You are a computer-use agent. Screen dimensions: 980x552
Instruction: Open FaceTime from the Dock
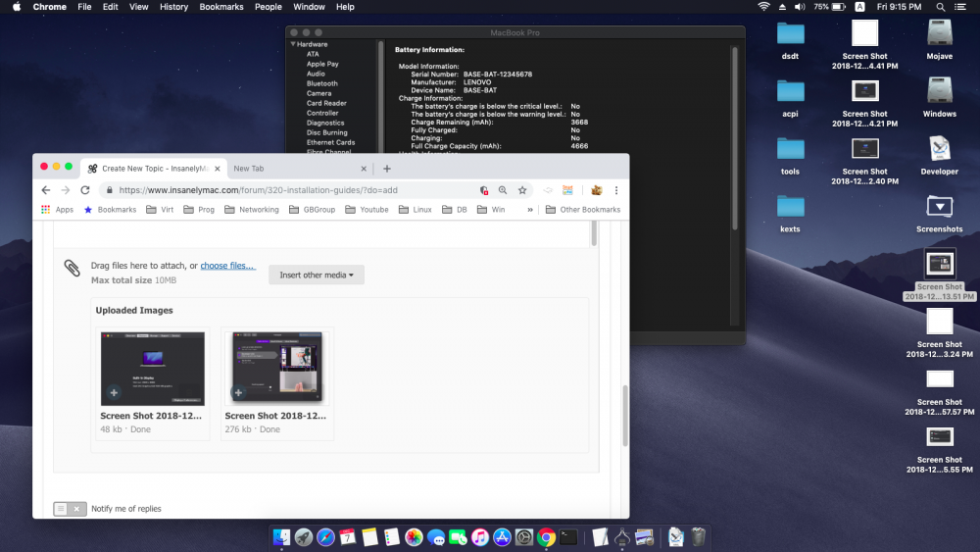pos(458,537)
